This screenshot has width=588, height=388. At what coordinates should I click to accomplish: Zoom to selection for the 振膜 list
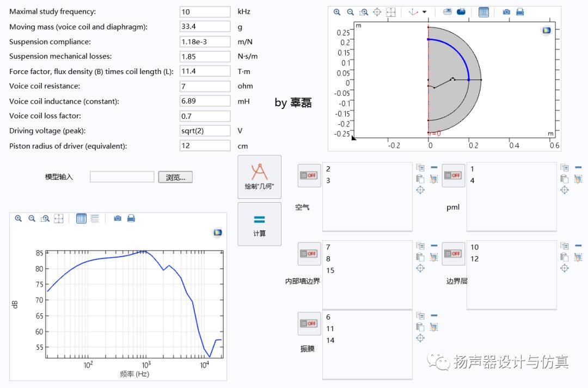pos(420,338)
